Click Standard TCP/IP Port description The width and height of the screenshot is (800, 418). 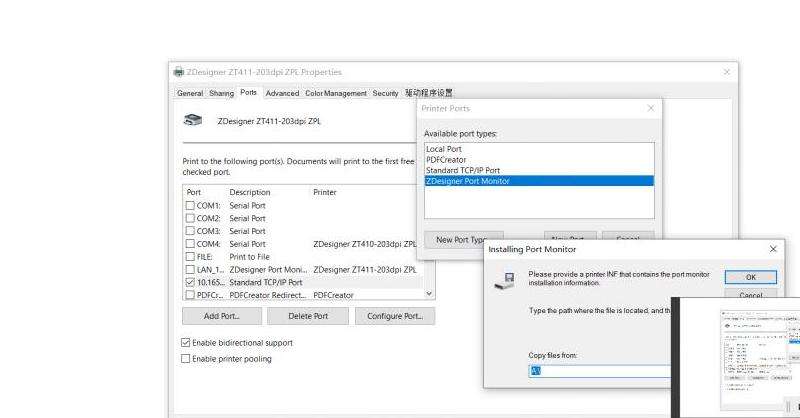pyautogui.click(x=266, y=282)
